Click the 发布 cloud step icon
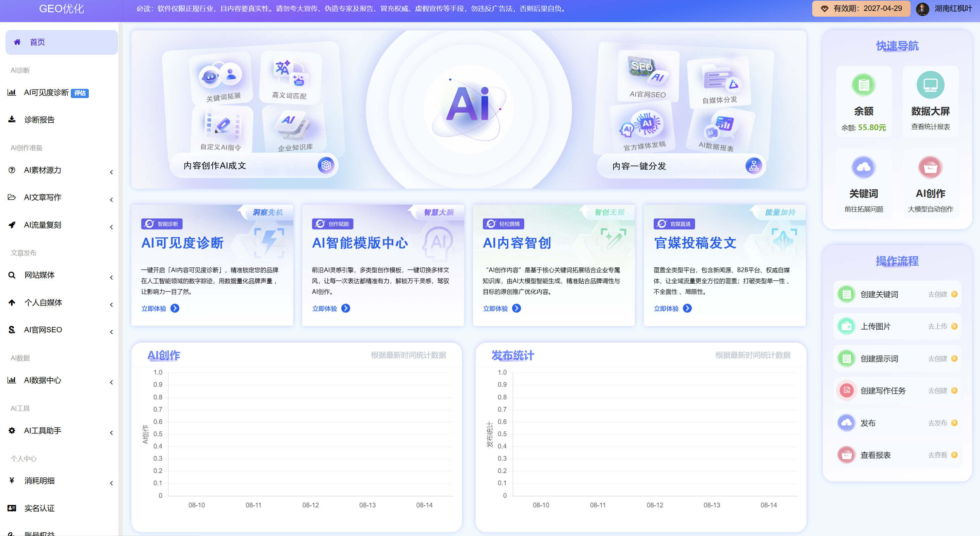This screenshot has height=536, width=980. coord(847,423)
